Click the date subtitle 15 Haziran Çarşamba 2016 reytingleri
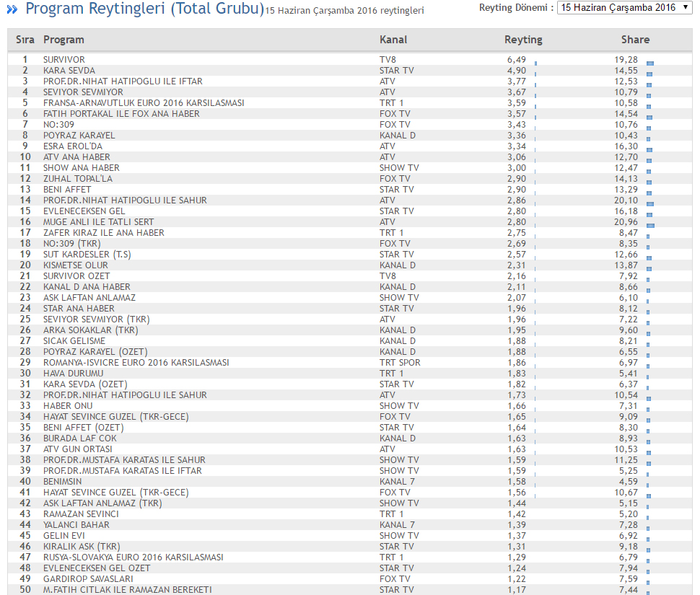The height and width of the screenshot is (595, 700). coord(344,11)
